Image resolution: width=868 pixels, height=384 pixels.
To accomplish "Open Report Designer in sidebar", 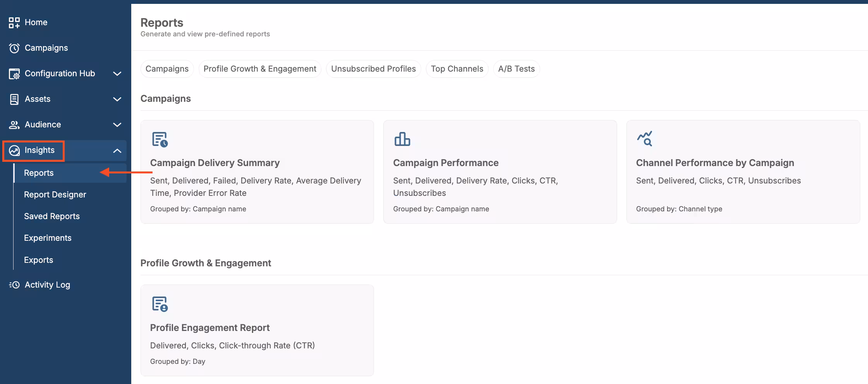I will tap(55, 195).
